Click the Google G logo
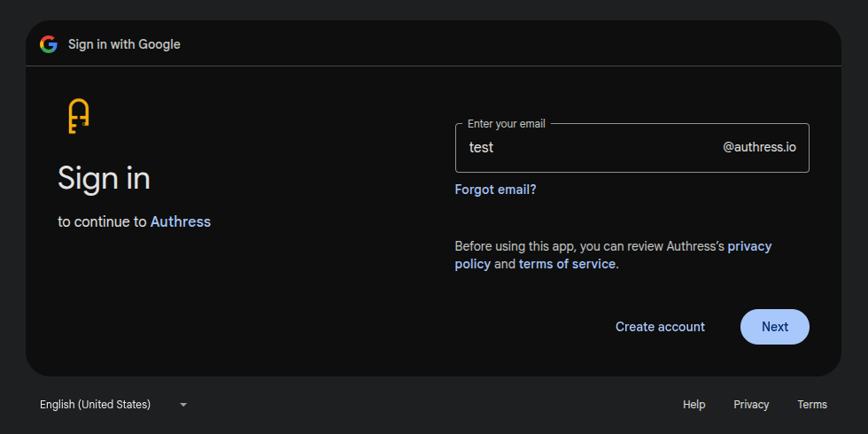Image resolution: width=868 pixels, height=434 pixels. (48, 44)
